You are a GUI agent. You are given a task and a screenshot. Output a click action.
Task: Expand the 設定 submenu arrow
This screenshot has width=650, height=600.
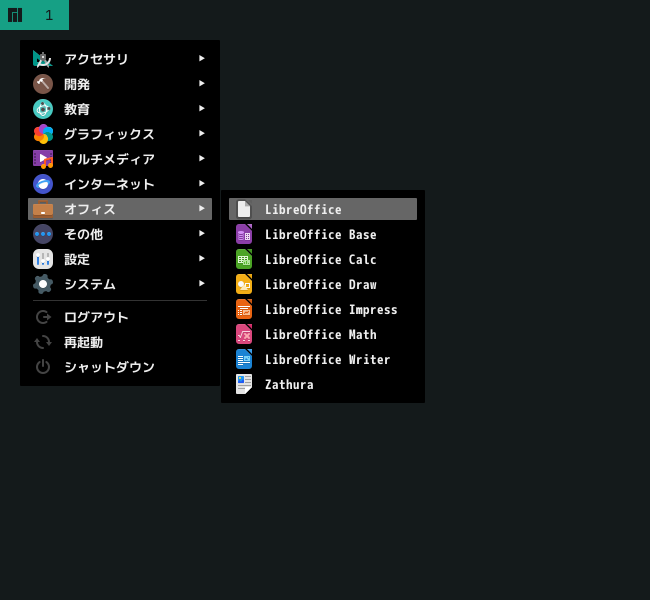coord(201,258)
